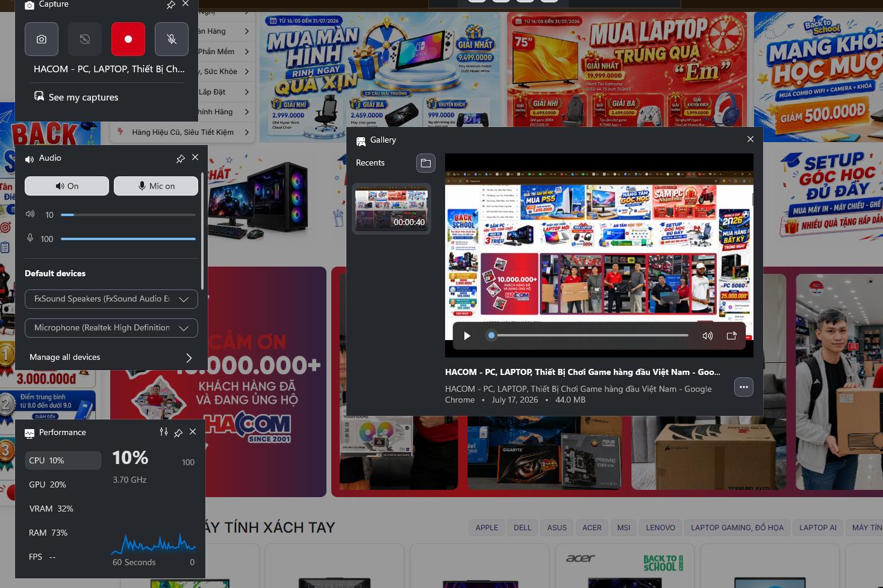Open the Mua Laptop Trúng Quà banner

[627, 71]
